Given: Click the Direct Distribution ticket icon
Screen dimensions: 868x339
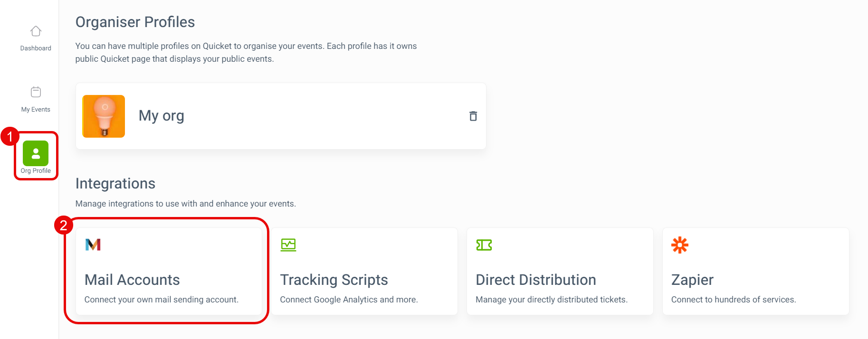Looking at the screenshot, I should (484, 245).
